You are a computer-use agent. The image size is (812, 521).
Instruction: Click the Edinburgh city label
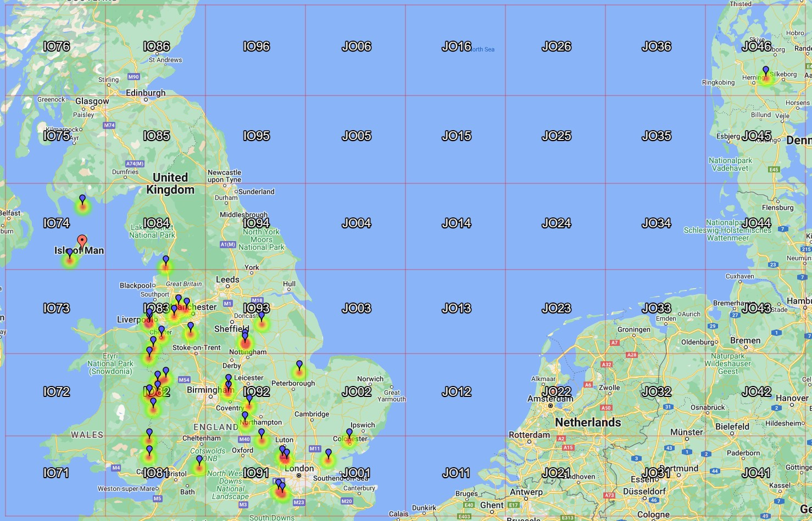(146, 93)
